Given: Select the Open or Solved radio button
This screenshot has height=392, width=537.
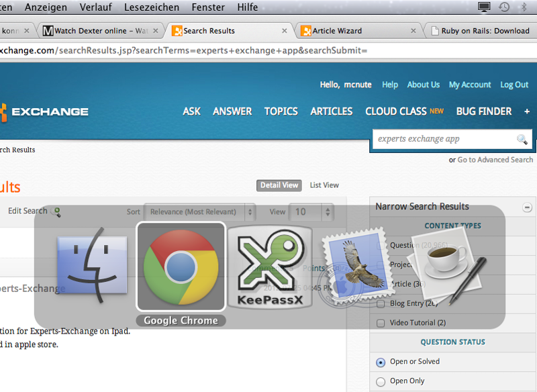Looking at the screenshot, I should pos(381,362).
